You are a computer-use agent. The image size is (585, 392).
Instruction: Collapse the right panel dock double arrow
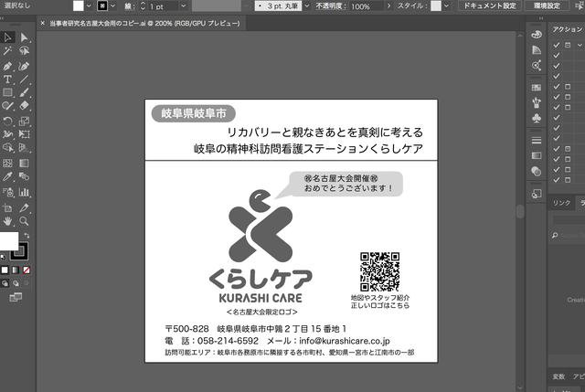(x=541, y=18)
